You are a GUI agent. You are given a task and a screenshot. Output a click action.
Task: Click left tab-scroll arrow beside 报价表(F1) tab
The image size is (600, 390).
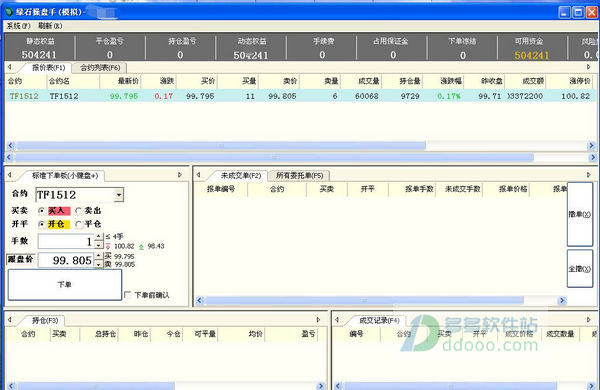[x=10, y=67]
